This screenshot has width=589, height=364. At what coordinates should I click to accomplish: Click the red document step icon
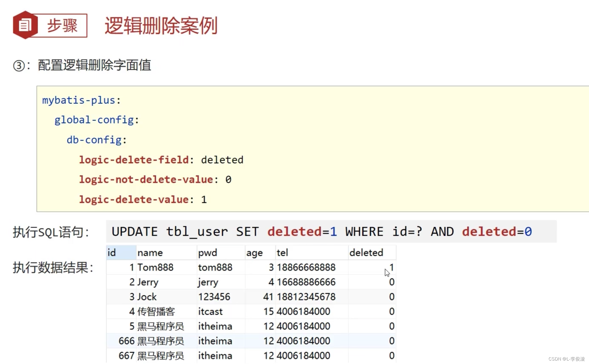(x=25, y=25)
